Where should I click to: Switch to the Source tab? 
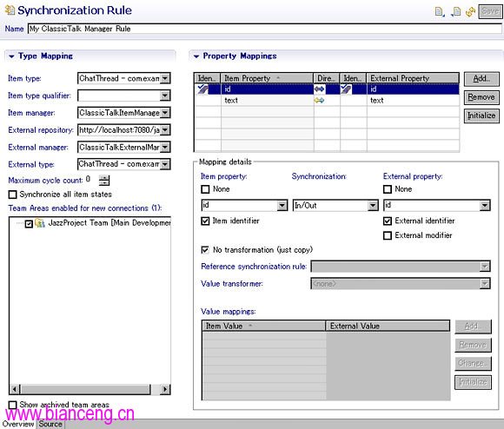pos(50,424)
